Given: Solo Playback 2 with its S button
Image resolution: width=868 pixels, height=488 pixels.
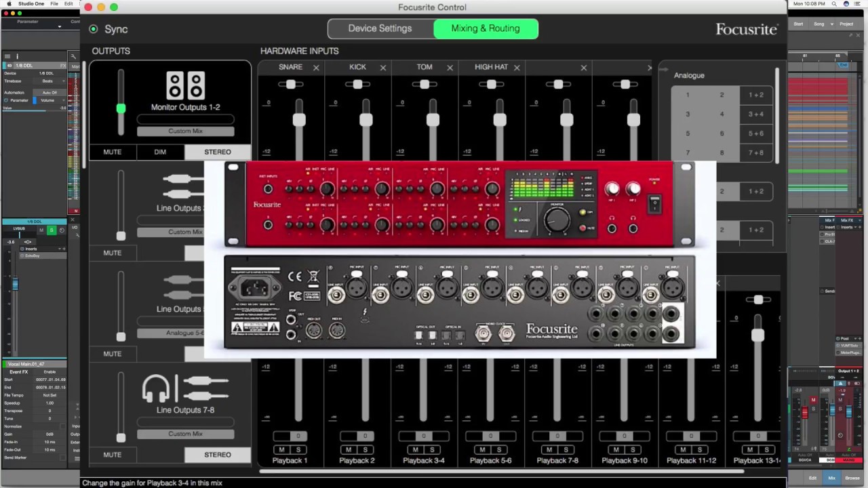Looking at the screenshot, I should [x=365, y=450].
